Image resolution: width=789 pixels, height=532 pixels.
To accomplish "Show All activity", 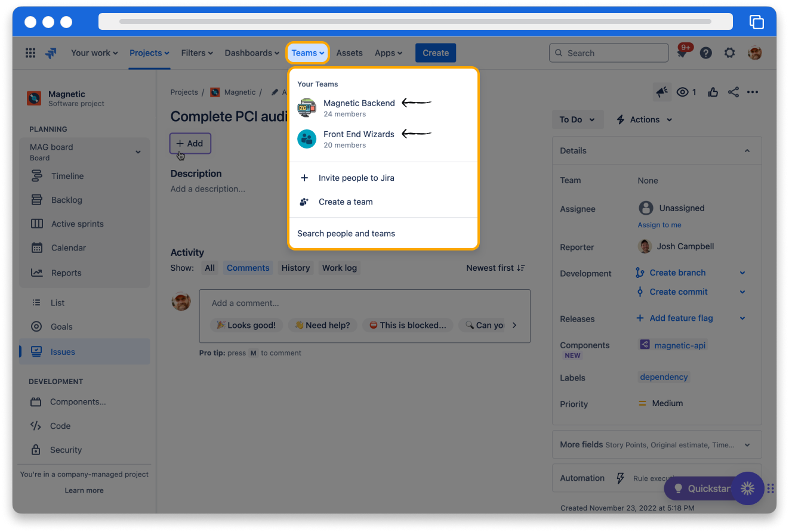I will click(209, 268).
